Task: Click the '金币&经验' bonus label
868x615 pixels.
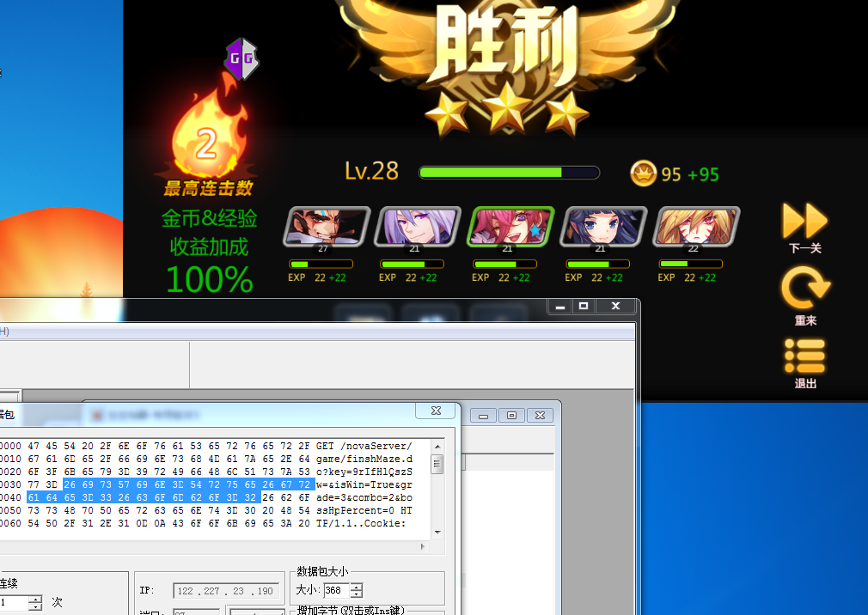Action: click(x=209, y=218)
